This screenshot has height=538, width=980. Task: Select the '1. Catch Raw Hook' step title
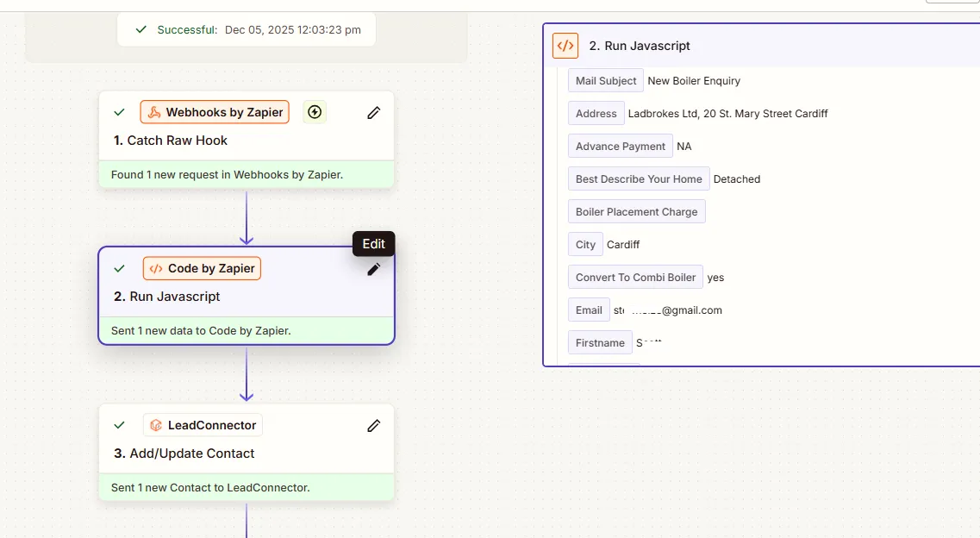coord(170,141)
